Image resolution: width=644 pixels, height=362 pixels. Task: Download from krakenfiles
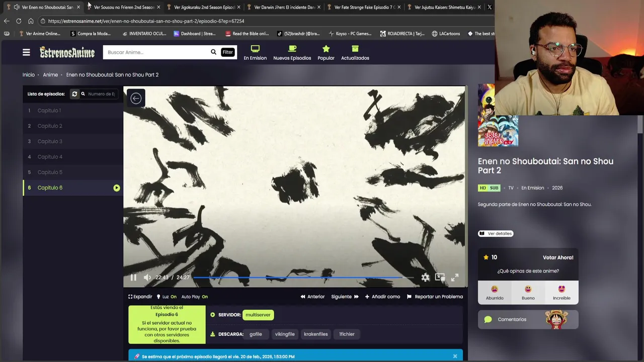[x=316, y=334]
